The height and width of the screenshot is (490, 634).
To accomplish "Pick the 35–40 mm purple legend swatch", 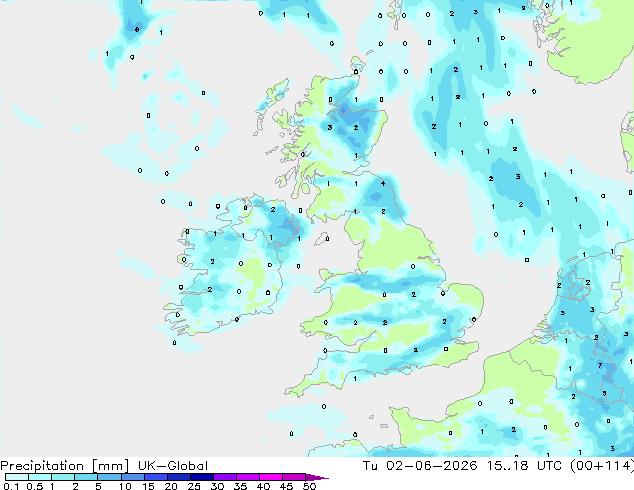I will 247,477.
